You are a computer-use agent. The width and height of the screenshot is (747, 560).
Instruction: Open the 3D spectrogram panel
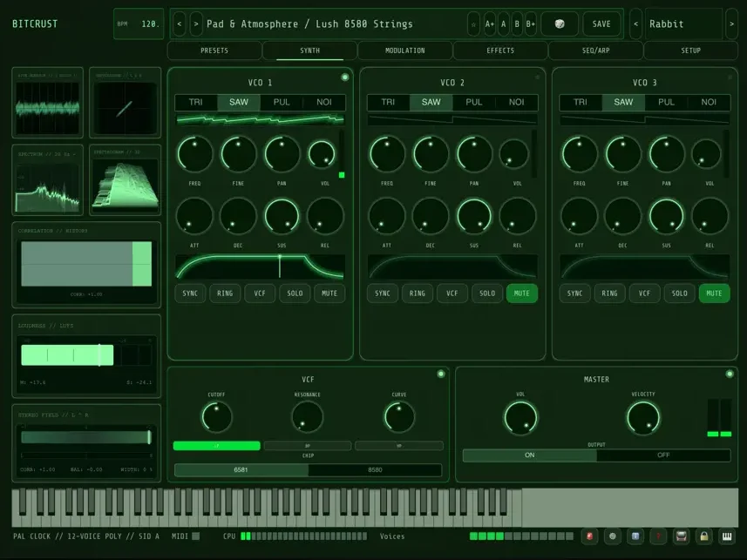tap(126, 180)
